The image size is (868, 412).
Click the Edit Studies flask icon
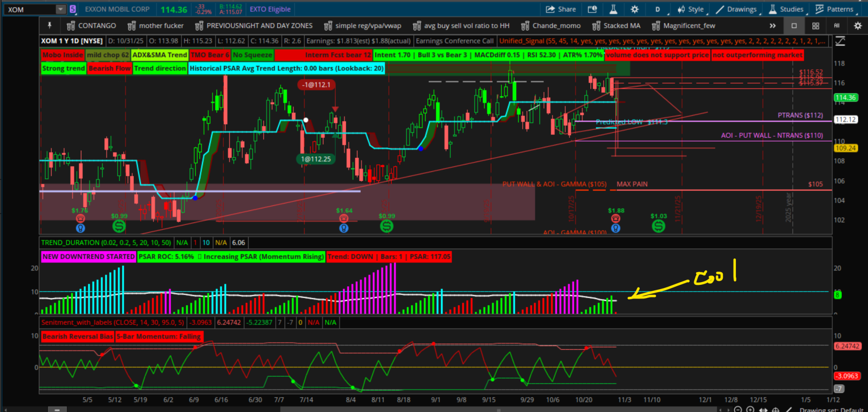(x=613, y=9)
